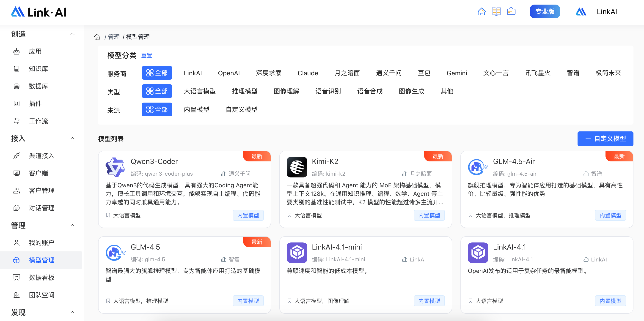Open the documentation book icon
Image resolution: width=644 pixels, height=321 pixels.
point(496,11)
